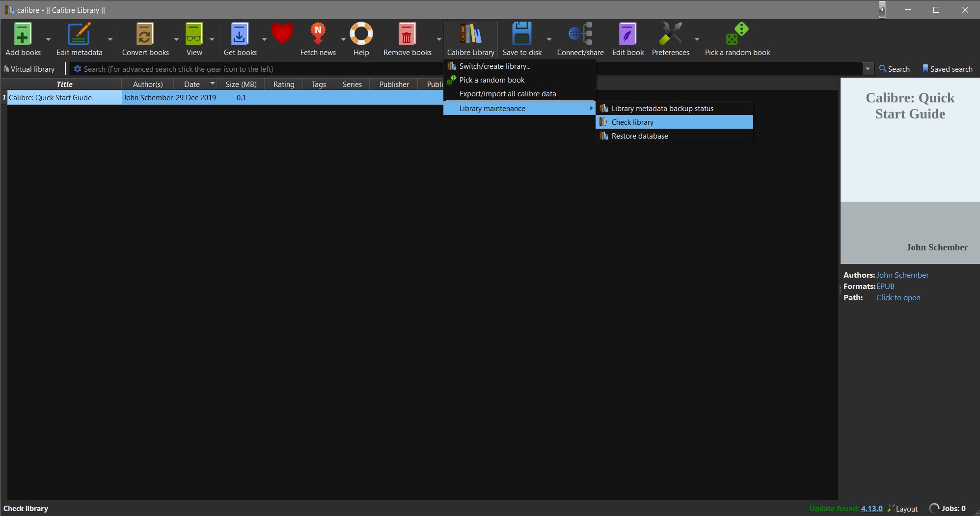Sort by the Series column header

(352, 84)
